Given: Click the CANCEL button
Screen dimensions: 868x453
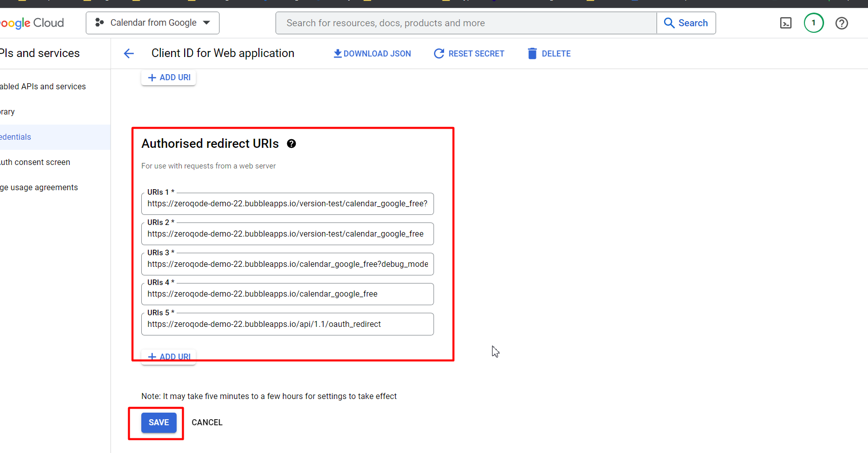Looking at the screenshot, I should (x=207, y=423).
